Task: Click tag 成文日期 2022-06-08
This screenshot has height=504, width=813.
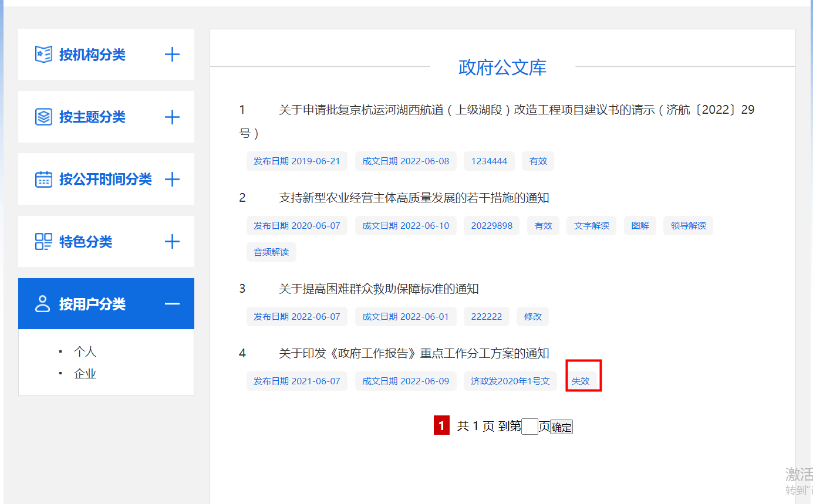Action: click(x=406, y=161)
